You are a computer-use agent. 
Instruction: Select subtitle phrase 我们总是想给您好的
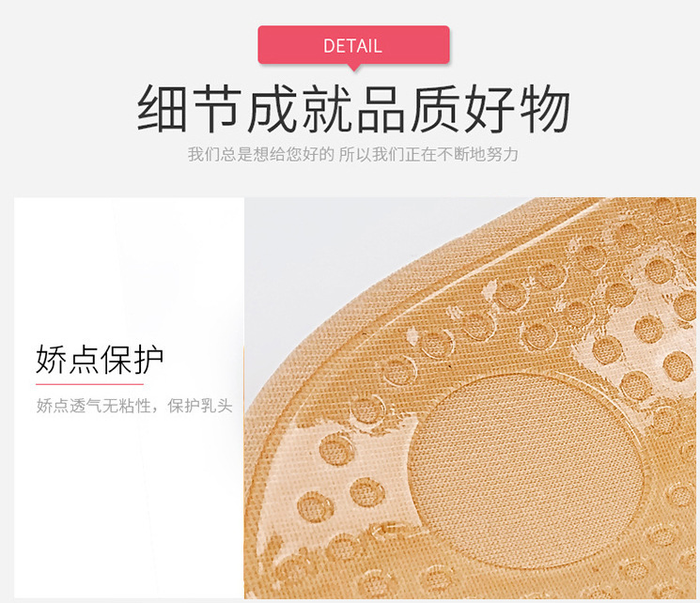tap(260, 154)
